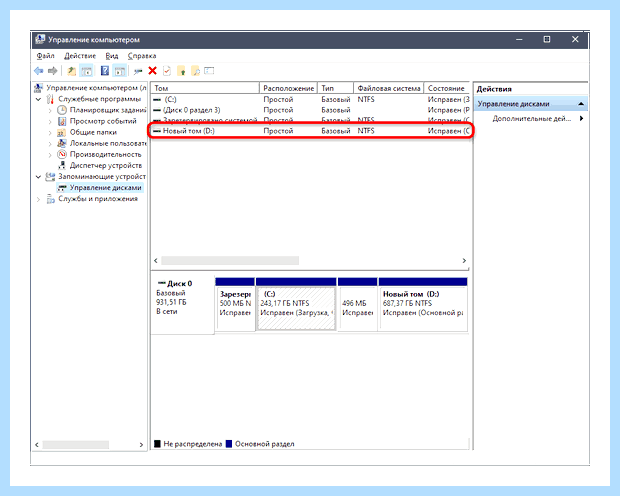Viewport: 620px width, 496px height.
Task: Select the (Диск 0 раздел 3) row
Action: (x=311, y=110)
